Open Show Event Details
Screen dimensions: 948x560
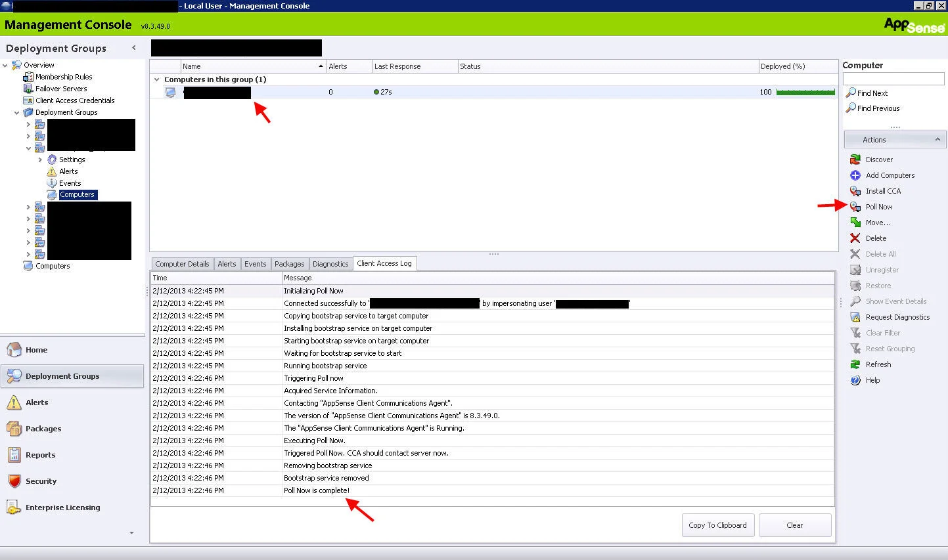point(896,301)
